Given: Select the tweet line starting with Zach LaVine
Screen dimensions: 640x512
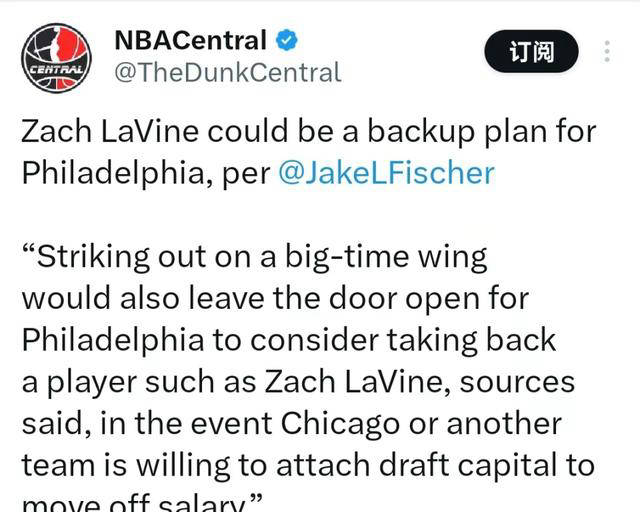Looking at the screenshot, I should pos(309,131).
